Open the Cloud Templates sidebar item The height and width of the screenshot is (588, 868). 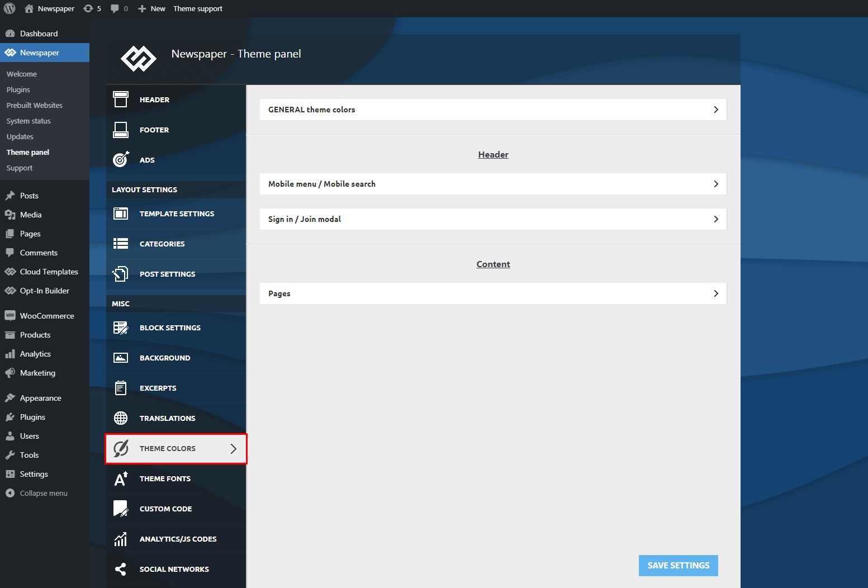point(45,272)
